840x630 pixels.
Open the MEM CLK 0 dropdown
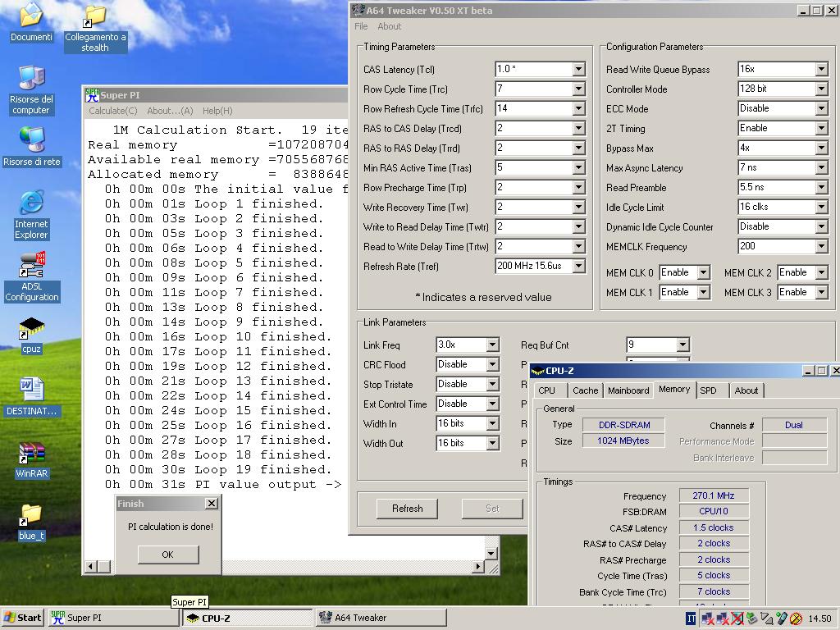point(703,272)
